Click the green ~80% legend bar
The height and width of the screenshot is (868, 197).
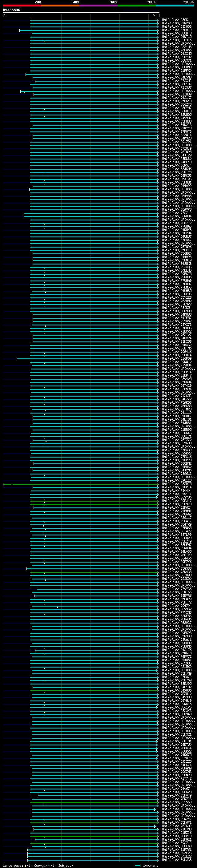pos(137,6)
